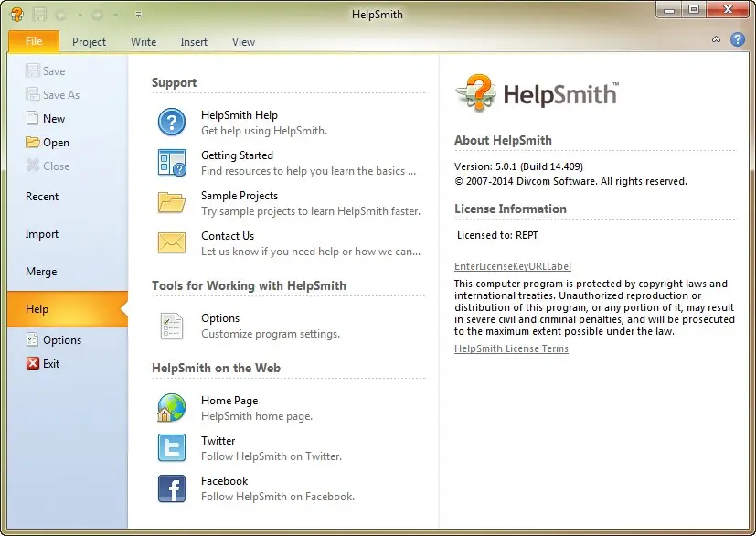The image size is (756, 536).
Task: Click the Getting Started icon
Action: click(x=172, y=163)
